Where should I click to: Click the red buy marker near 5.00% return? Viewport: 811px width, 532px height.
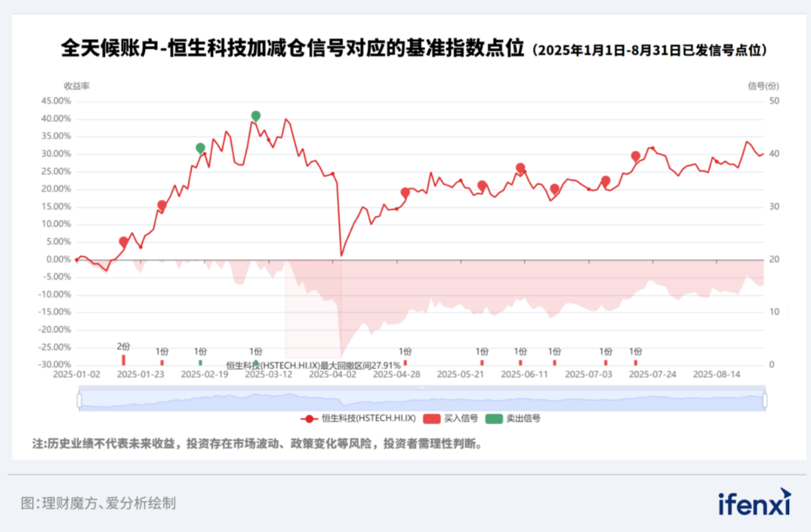pyautogui.click(x=124, y=241)
